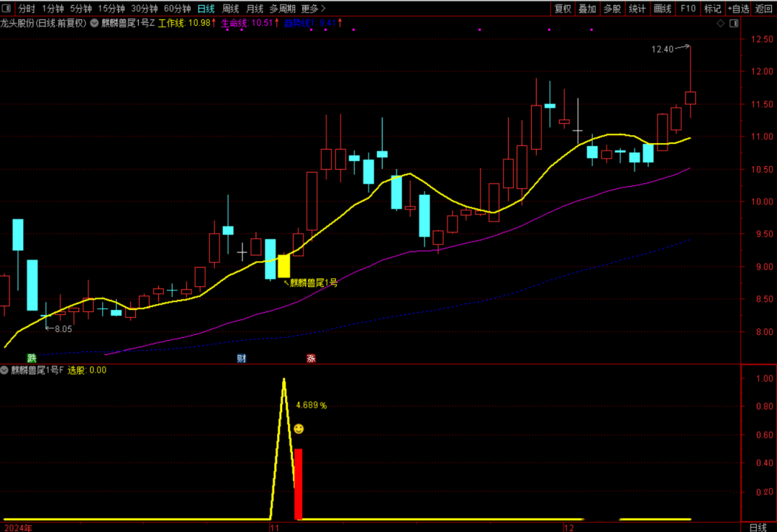This screenshot has height=532, width=777.
Task: Click the +自选 add to watchlist button
Action: pos(738,9)
